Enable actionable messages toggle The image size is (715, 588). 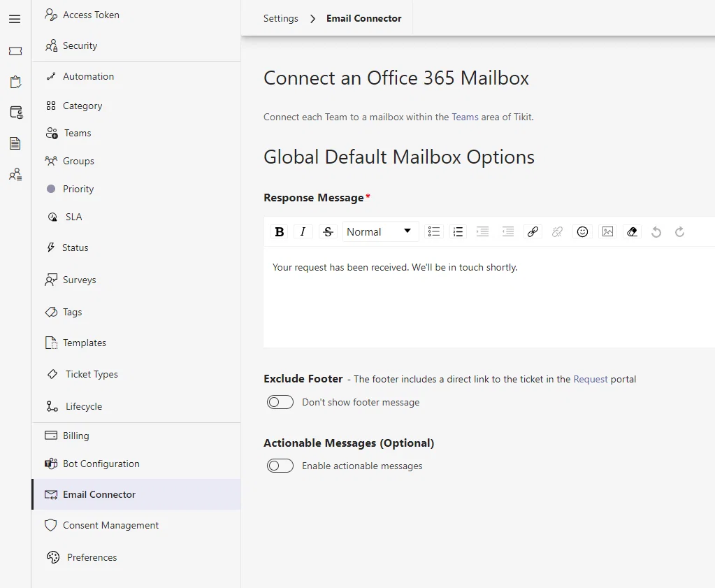[x=280, y=466]
